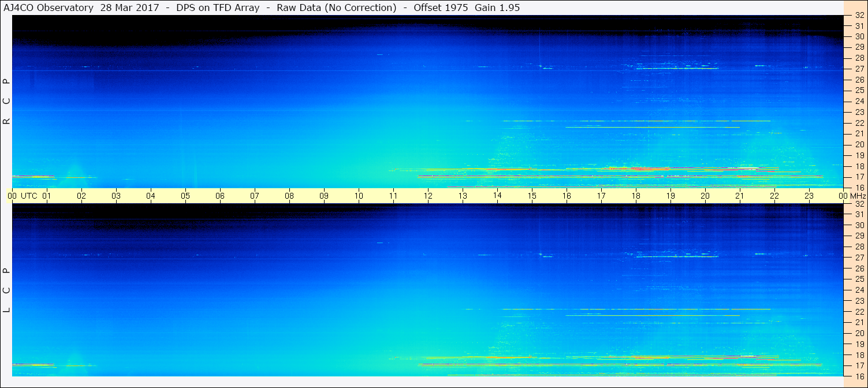Select the 05 hour marker

tap(185, 196)
